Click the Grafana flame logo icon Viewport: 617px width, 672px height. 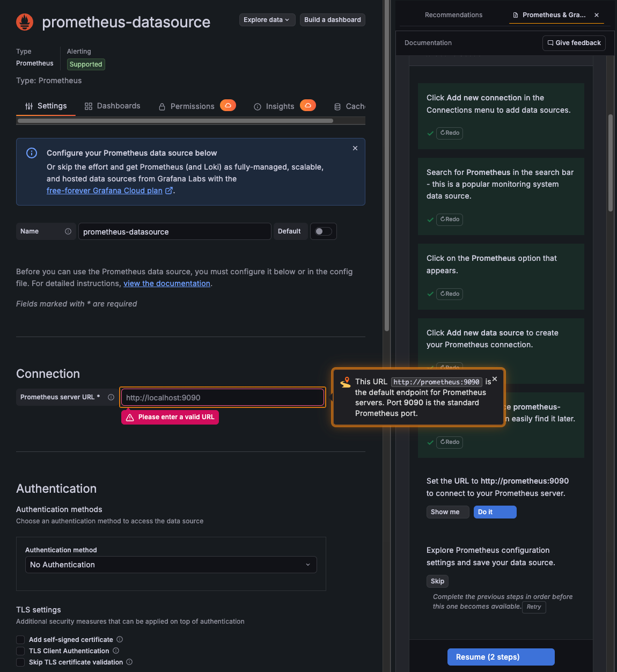pyautogui.click(x=24, y=22)
